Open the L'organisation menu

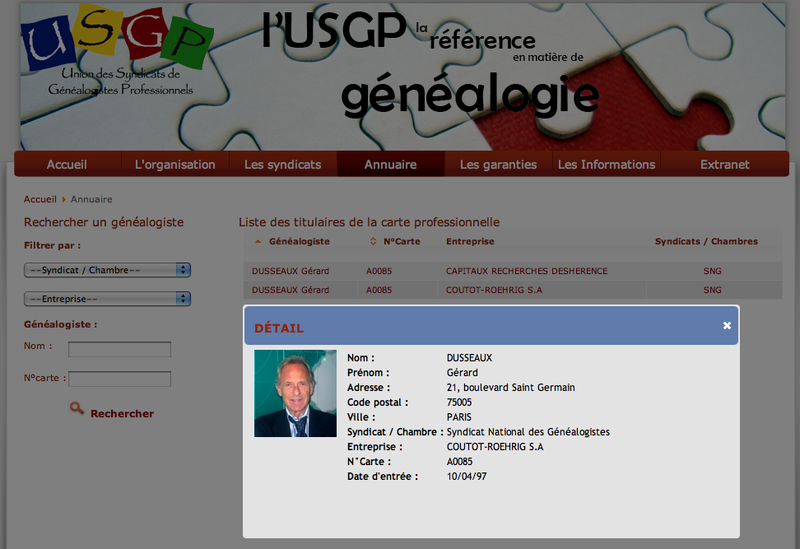(175, 164)
